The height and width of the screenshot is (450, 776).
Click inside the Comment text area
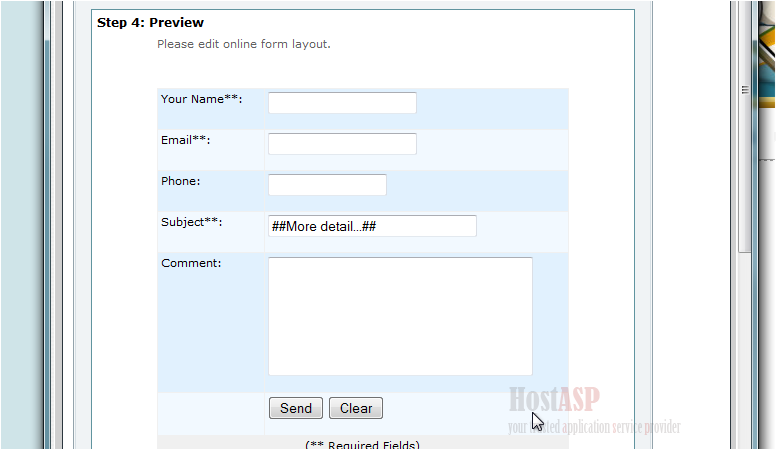click(400, 316)
